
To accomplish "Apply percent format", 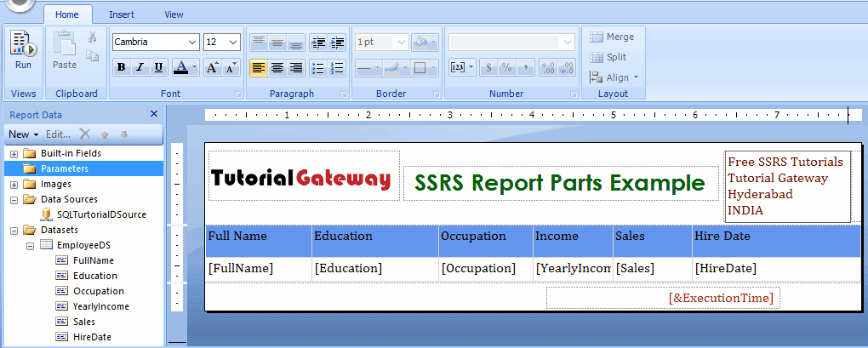I will coord(506,68).
